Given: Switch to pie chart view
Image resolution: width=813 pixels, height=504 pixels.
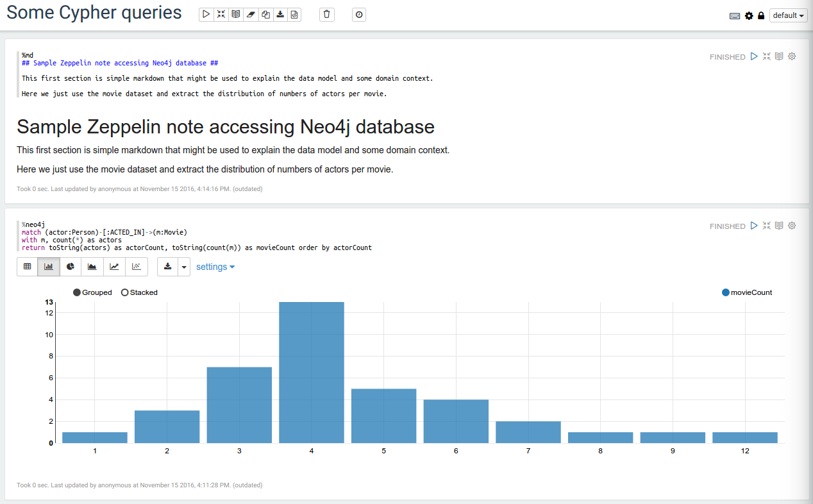Looking at the screenshot, I should pyautogui.click(x=71, y=267).
